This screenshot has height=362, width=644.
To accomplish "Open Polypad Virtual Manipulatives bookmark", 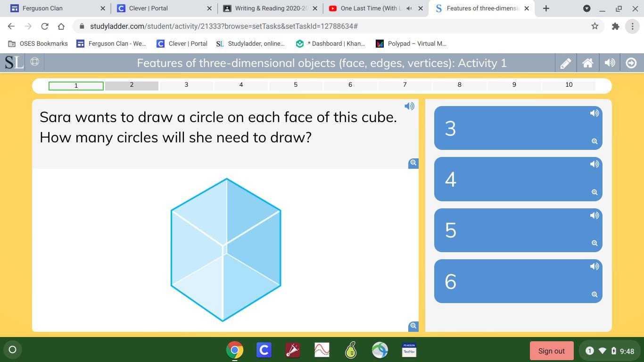I will click(x=411, y=43).
